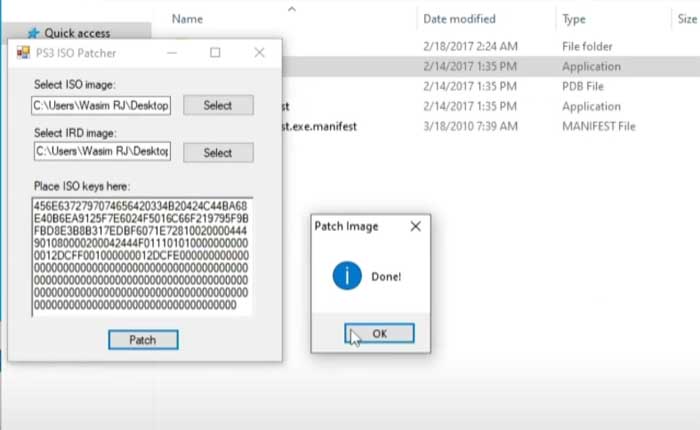Minimize the PS3 ISO Patcher window
700x430 pixels.
(x=172, y=53)
